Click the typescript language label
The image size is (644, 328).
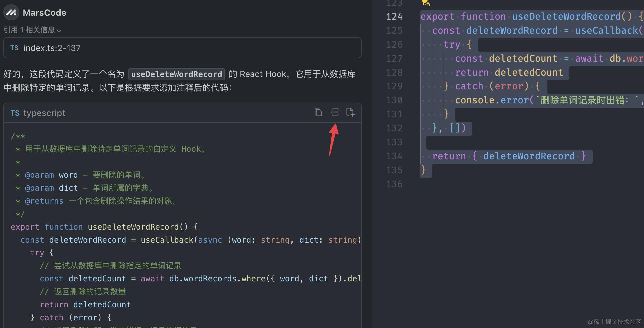click(x=44, y=113)
